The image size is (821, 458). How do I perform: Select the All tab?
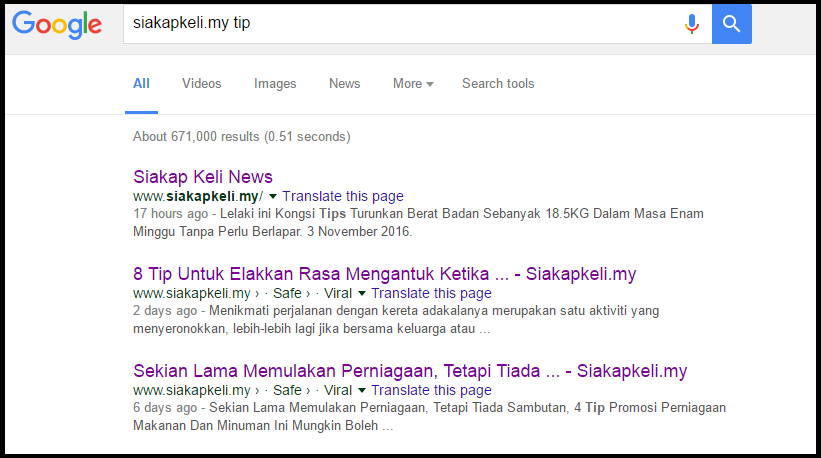[141, 84]
